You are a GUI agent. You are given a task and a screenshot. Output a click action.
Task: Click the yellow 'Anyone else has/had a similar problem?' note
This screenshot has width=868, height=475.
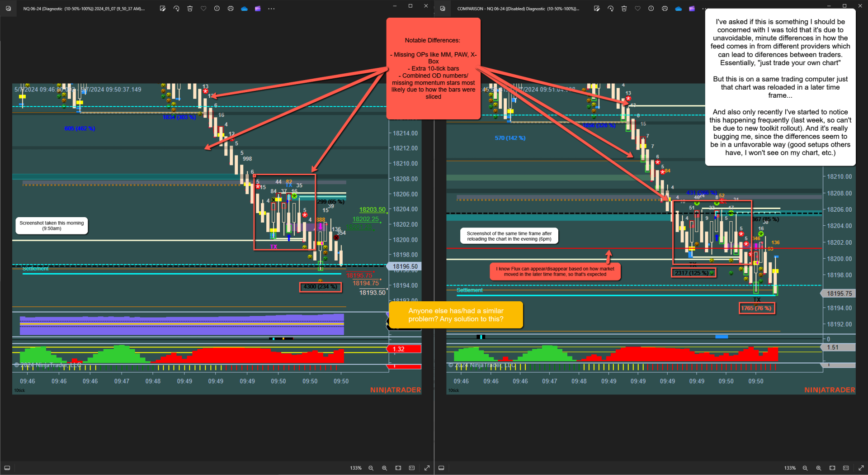tap(456, 315)
